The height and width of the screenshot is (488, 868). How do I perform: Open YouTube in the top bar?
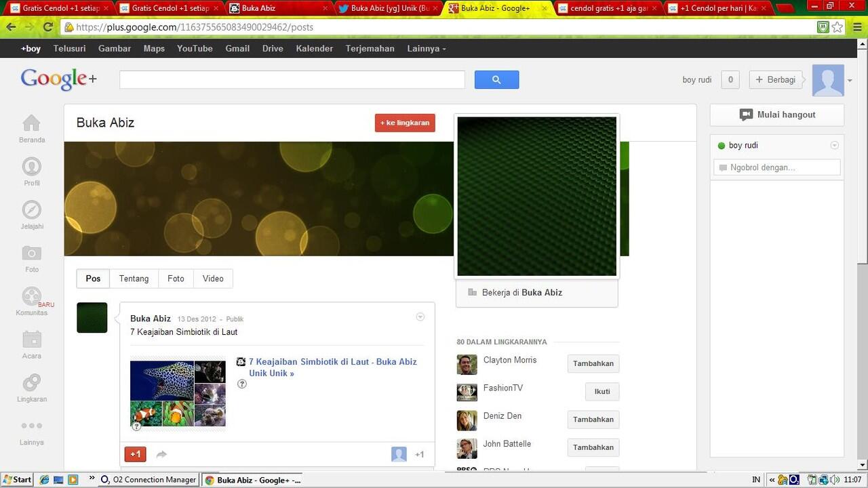point(195,48)
